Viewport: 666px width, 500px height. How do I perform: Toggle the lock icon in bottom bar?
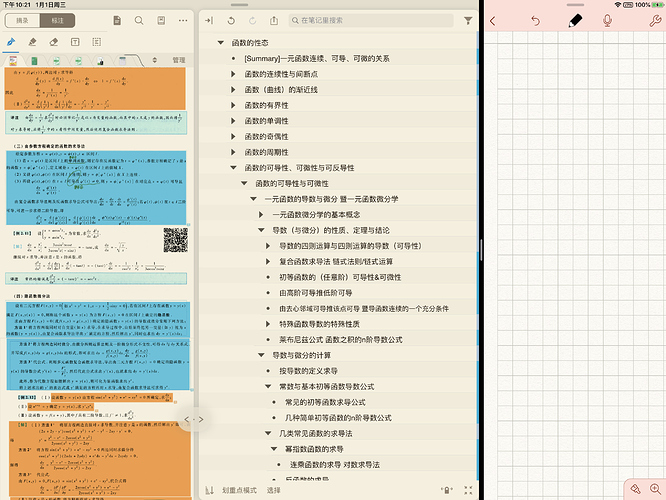(446, 490)
